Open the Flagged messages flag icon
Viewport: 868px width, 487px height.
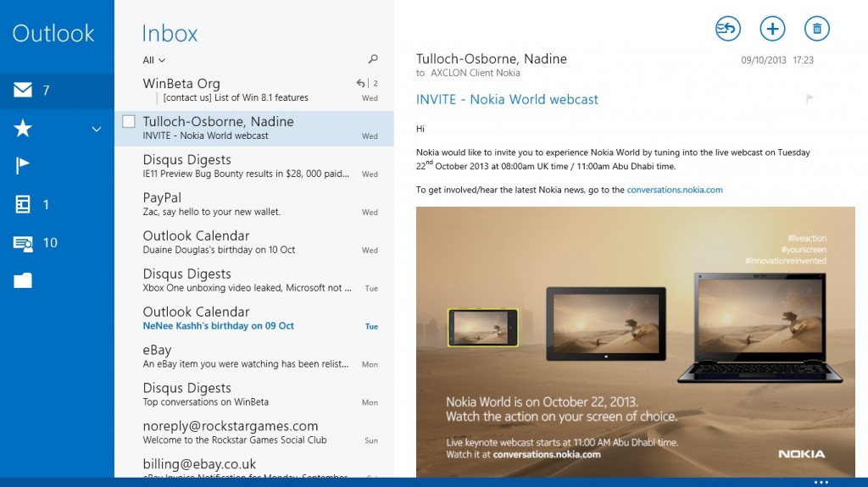click(x=22, y=165)
